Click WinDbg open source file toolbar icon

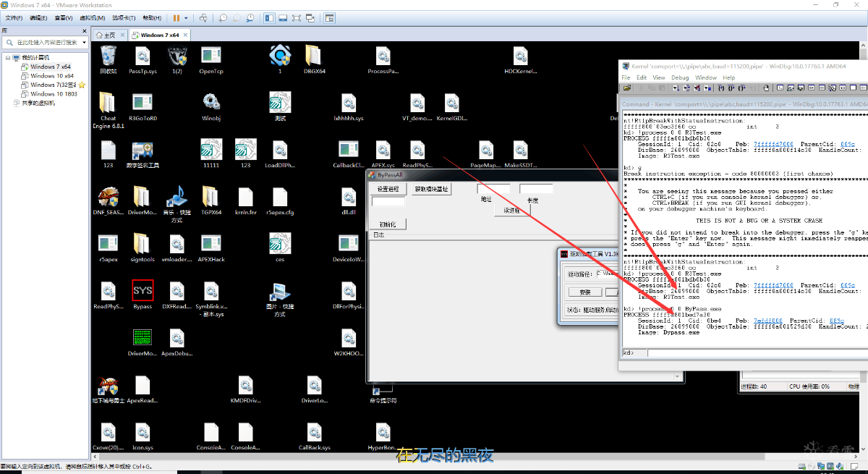coord(627,88)
